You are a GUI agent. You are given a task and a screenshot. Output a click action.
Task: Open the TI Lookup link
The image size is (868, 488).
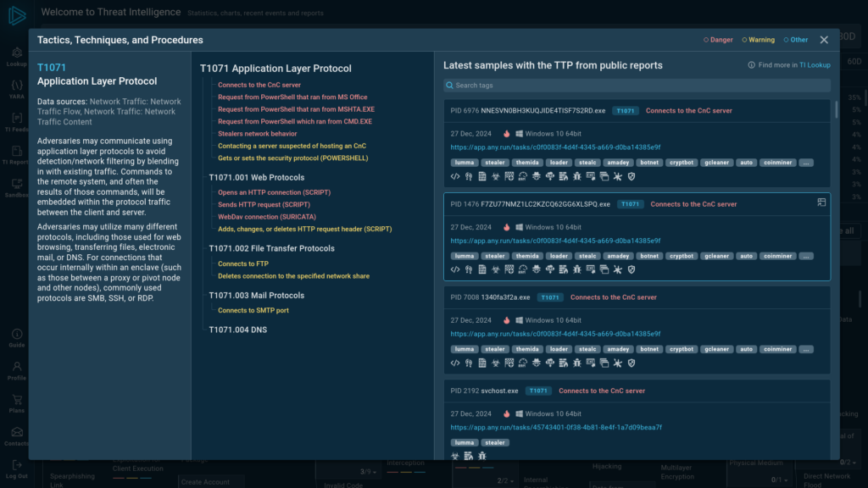815,65
